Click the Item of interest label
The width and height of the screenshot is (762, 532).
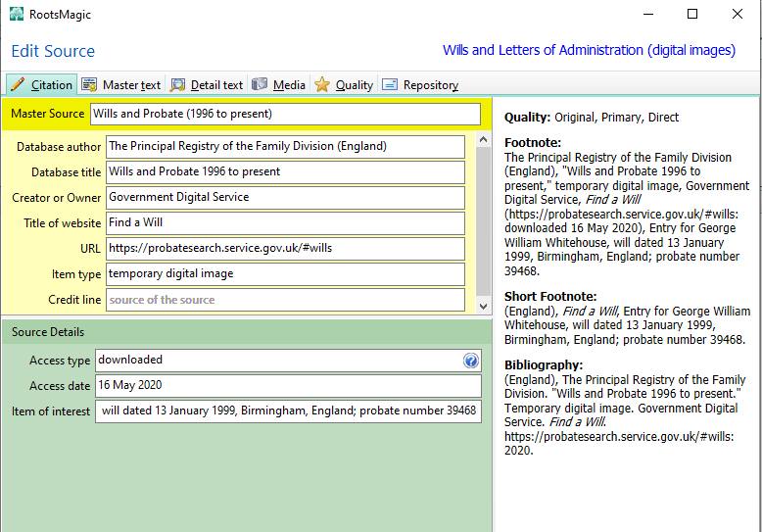(x=51, y=411)
